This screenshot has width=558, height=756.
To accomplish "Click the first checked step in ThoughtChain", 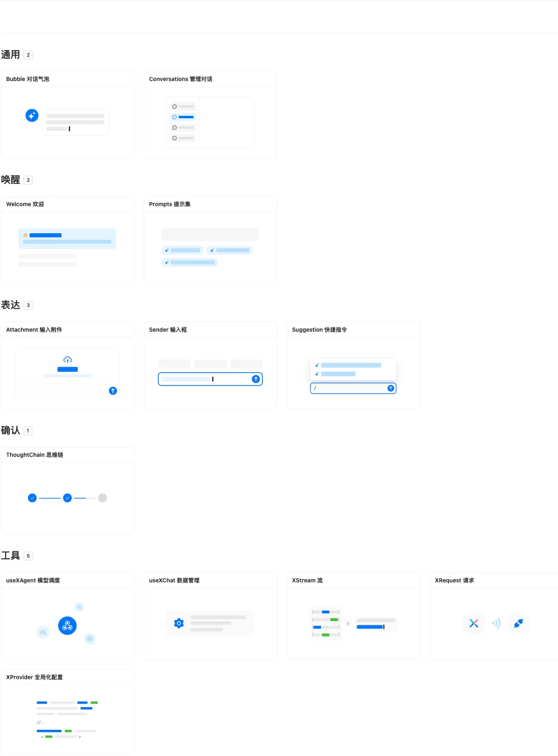I will (32, 498).
